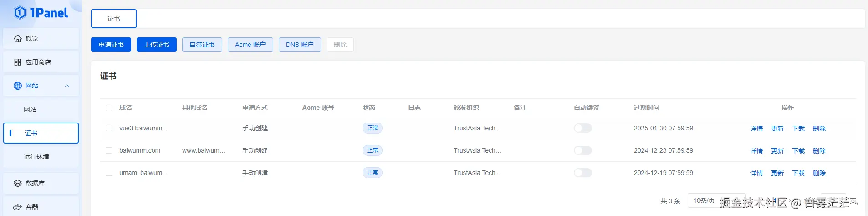
Task: Click the 申请证书 button
Action: (x=111, y=45)
